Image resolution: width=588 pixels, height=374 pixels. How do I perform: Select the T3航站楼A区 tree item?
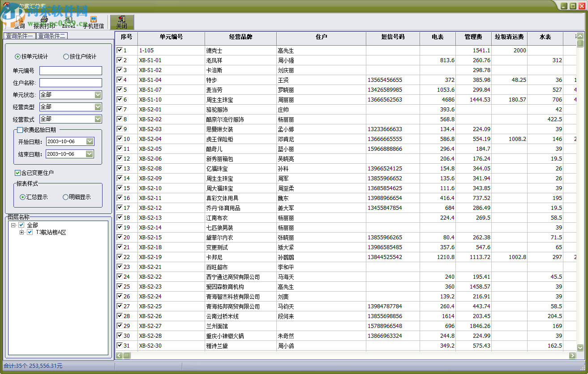(51, 232)
